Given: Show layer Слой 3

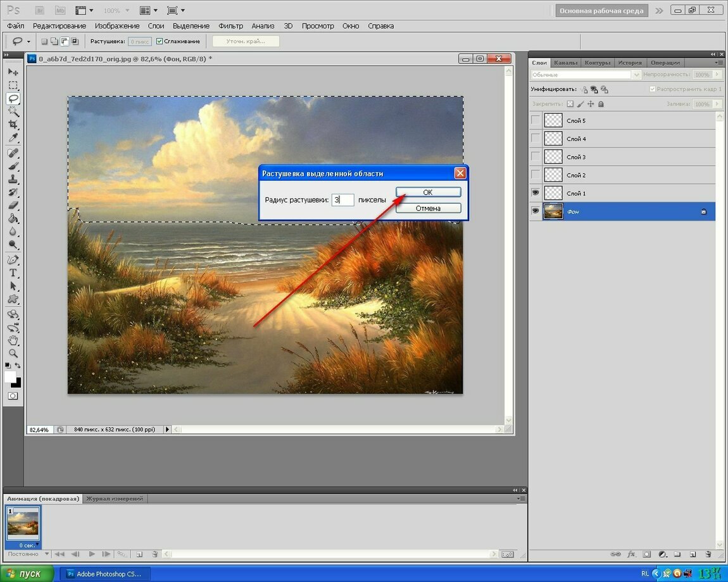Looking at the screenshot, I should tap(536, 156).
